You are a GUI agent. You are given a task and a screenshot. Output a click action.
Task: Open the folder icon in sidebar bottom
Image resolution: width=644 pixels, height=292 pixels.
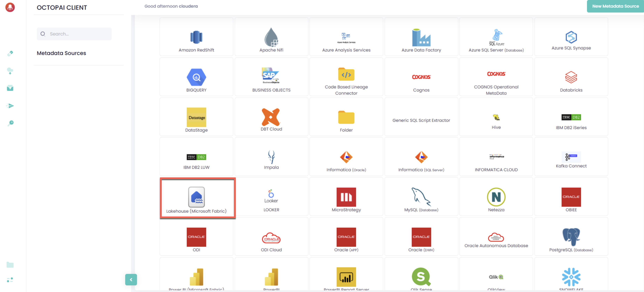10,265
